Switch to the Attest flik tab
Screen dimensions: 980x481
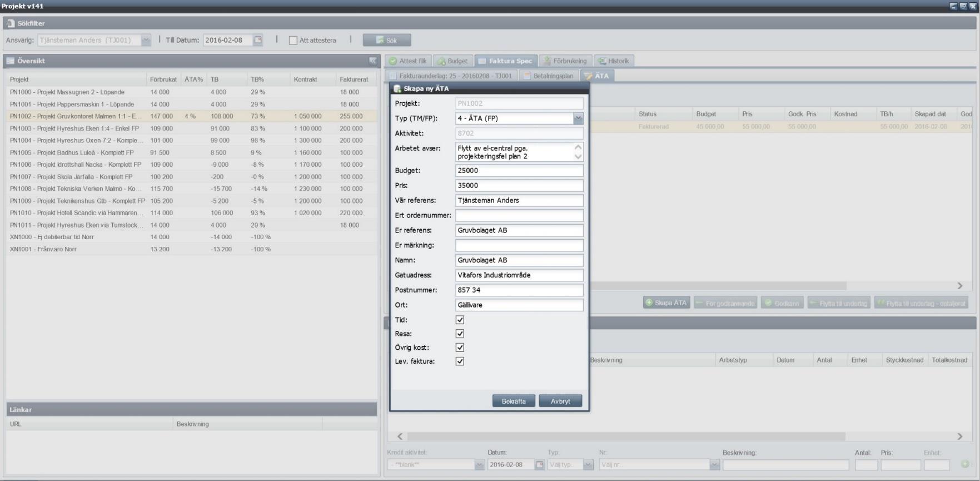point(407,61)
